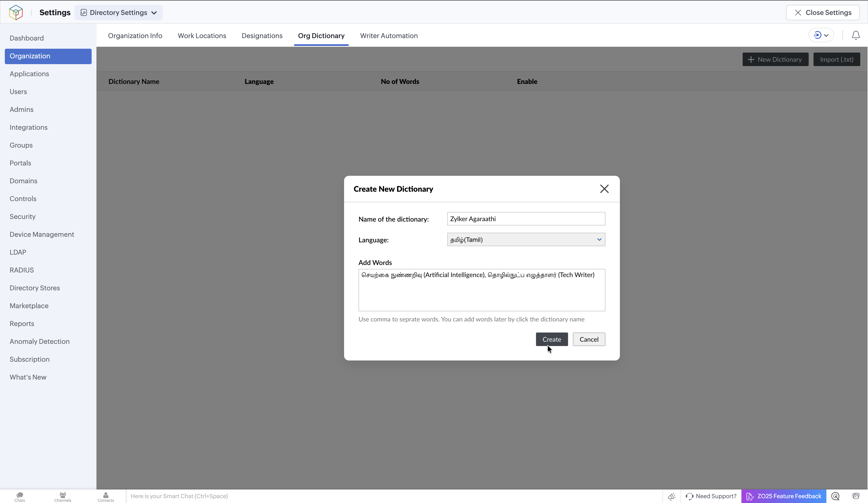Click the Dictionary Name column header
868x503 pixels.
coord(134,82)
